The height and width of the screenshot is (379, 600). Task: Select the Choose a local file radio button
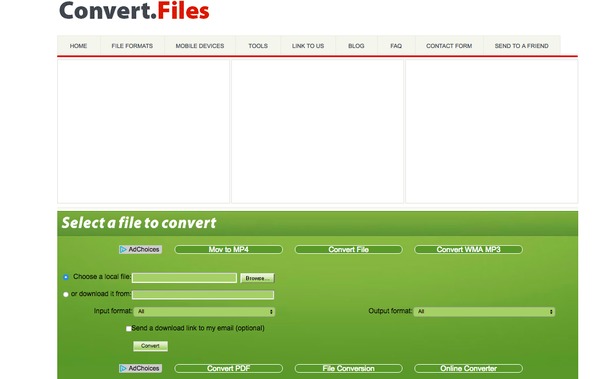pos(66,277)
